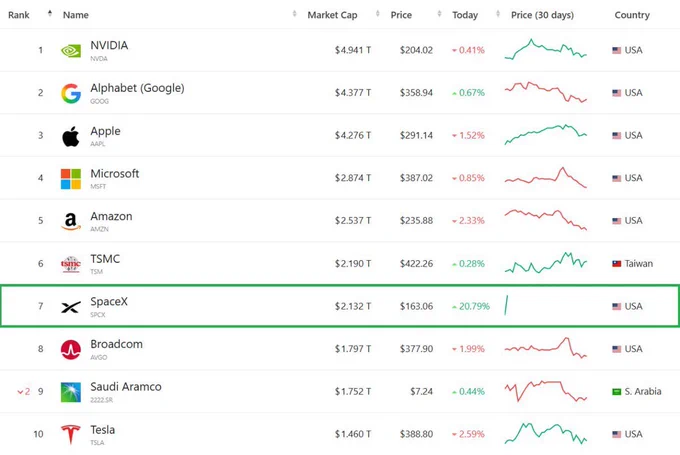Click the Saudi Aramco logo icon

pos(71,392)
